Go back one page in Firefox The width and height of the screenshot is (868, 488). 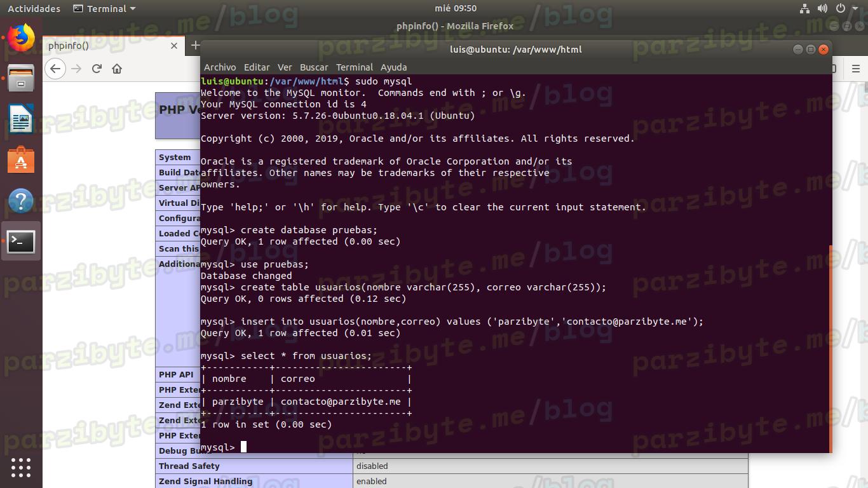click(56, 69)
